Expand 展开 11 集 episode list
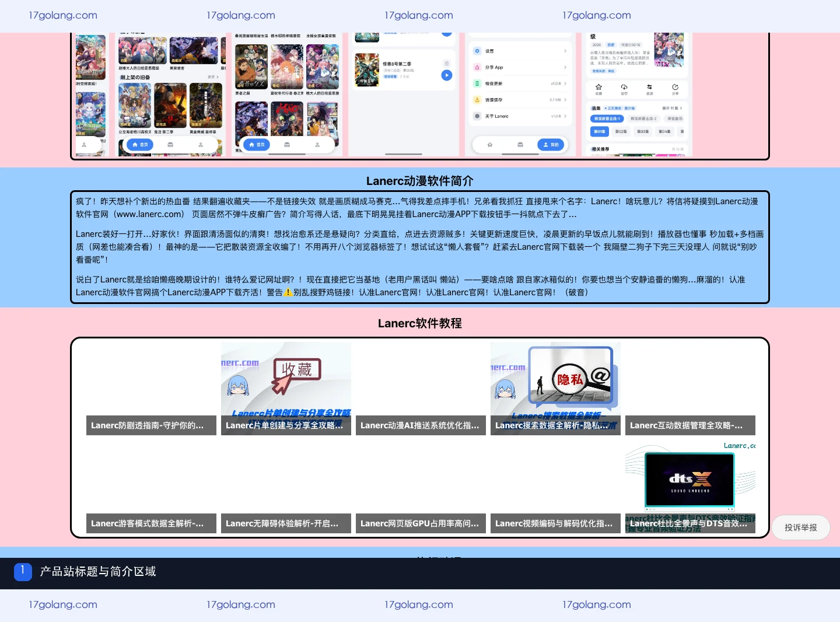840x622 pixels. pyautogui.click(x=672, y=108)
